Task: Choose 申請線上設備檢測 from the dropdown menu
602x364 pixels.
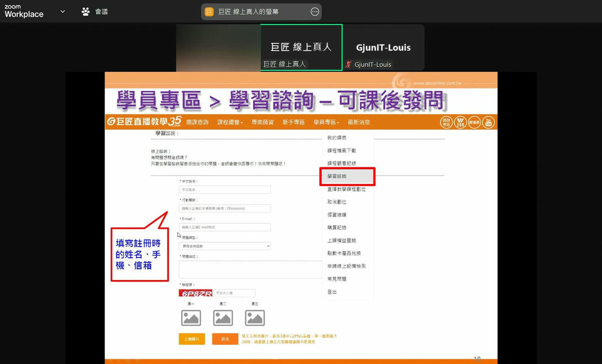Action: (347, 266)
